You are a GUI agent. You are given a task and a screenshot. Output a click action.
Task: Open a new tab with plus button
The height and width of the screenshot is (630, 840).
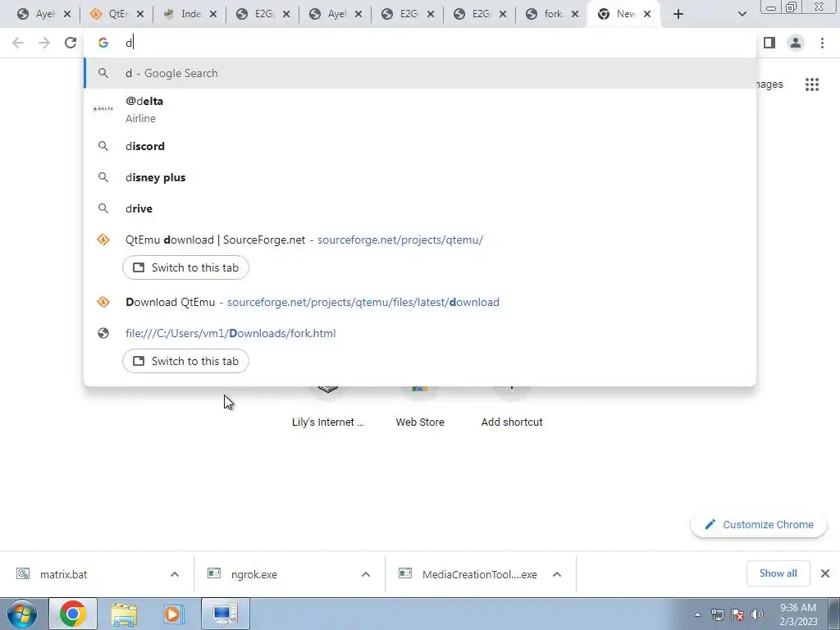click(678, 14)
